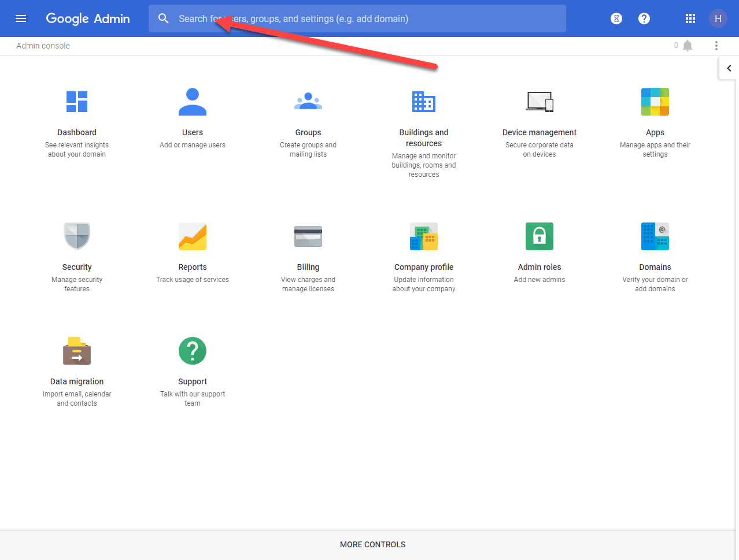739x560 pixels.
Task: Open the Domains icon
Action: 655,236
